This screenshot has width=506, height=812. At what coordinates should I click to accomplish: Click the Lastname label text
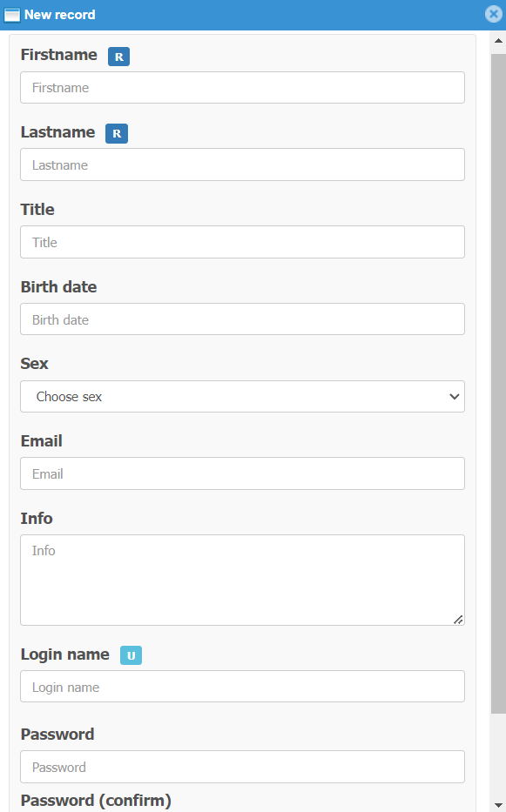pos(58,132)
